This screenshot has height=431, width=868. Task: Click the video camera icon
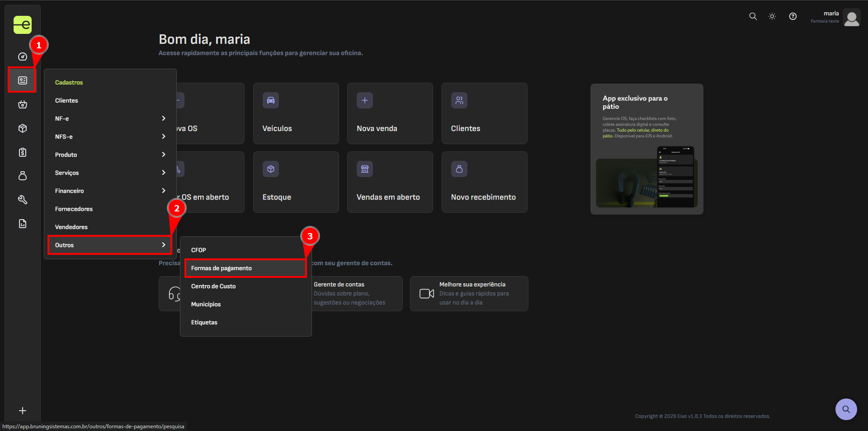coord(427,294)
